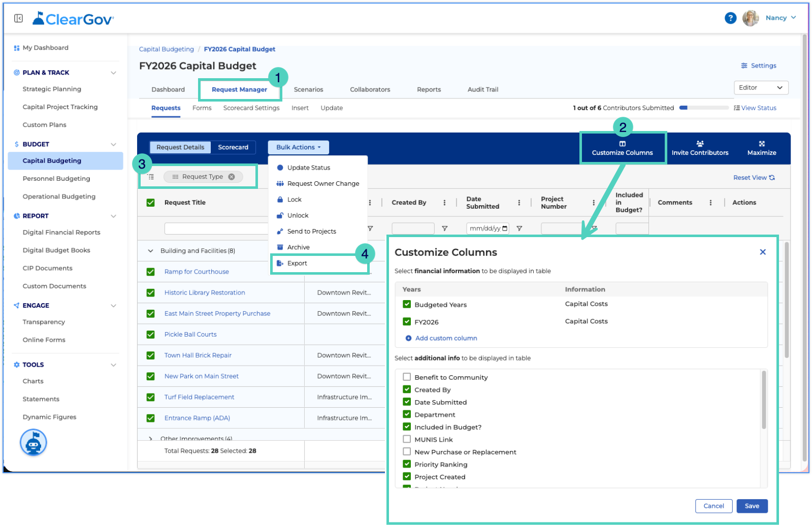Image resolution: width=812 pixels, height=525 pixels.
Task: Select Export in Bulk Actions menu
Action: click(298, 263)
